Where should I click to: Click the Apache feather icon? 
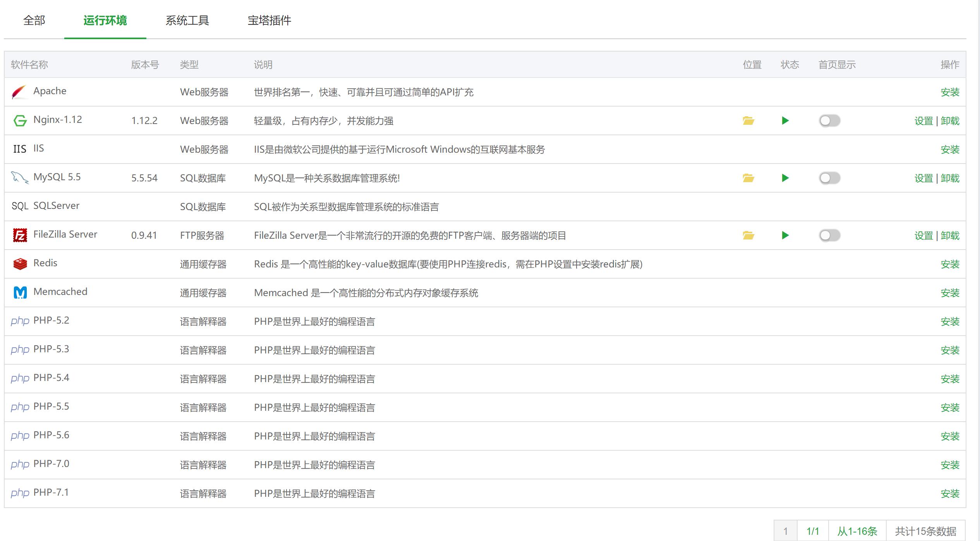point(19,92)
